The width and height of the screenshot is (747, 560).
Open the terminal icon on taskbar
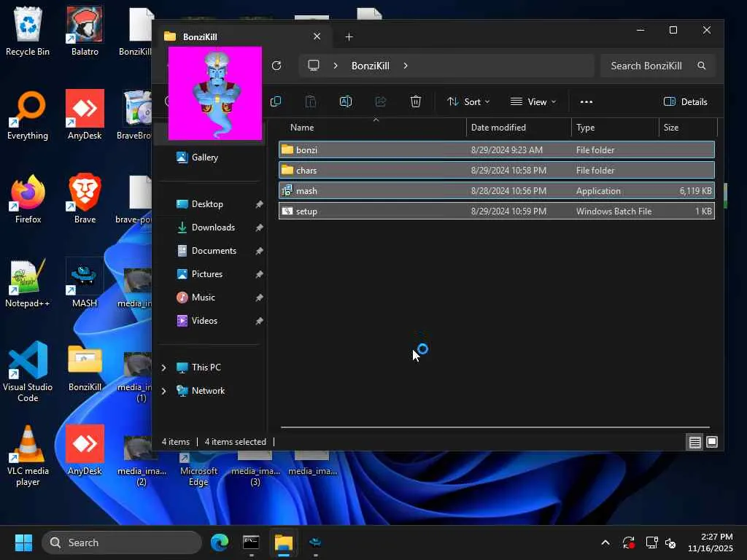click(x=251, y=542)
